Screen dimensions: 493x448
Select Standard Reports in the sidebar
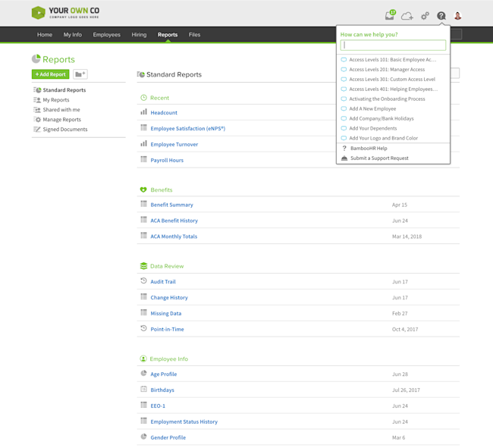[64, 90]
